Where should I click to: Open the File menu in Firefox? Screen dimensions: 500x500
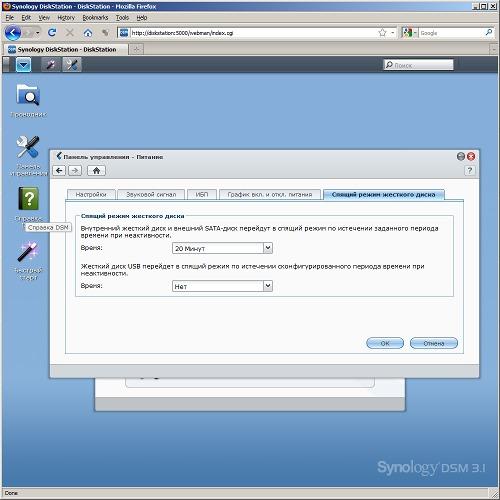coord(9,18)
